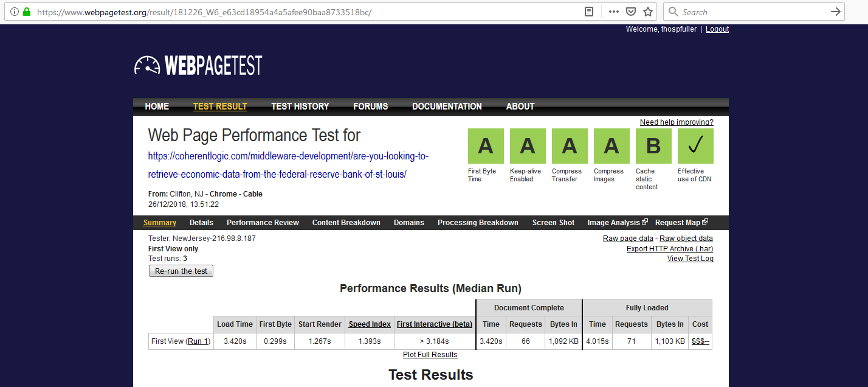Viewport: 868px width, 387px height.
Task: Open the Performance Review tab
Action: [263, 223]
